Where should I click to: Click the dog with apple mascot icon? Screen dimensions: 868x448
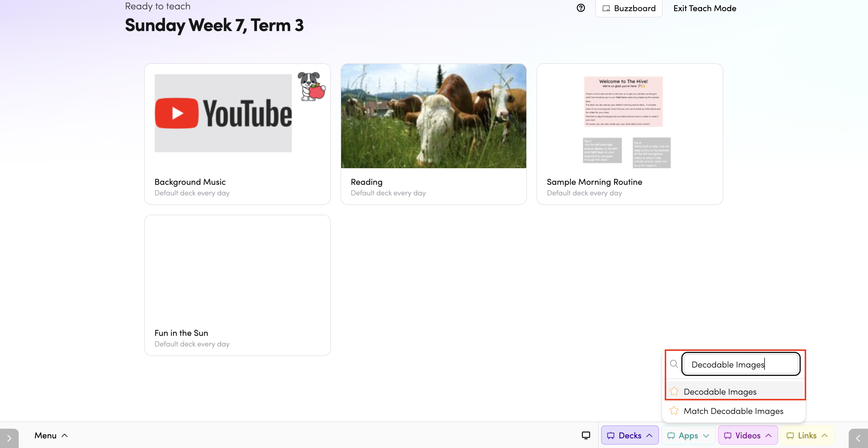click(x=311, y=87)
